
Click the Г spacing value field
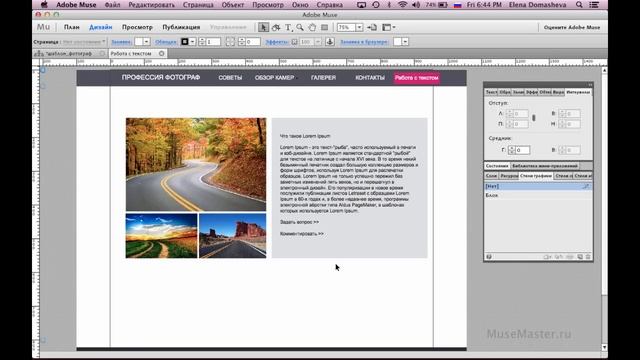click(x=522, y=150)
